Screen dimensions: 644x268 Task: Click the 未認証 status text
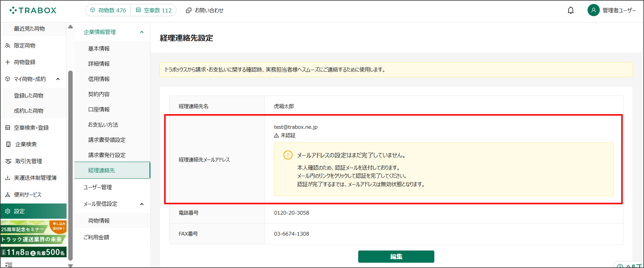point(288,135)
